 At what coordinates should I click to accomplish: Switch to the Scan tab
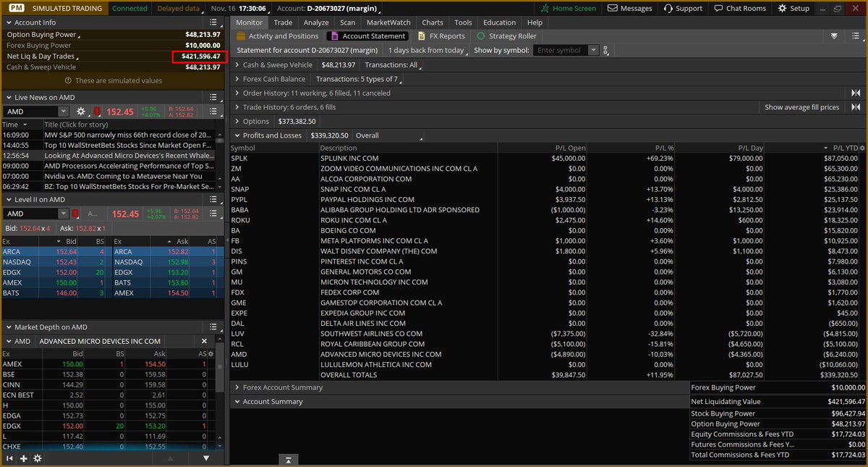point(347,22)
